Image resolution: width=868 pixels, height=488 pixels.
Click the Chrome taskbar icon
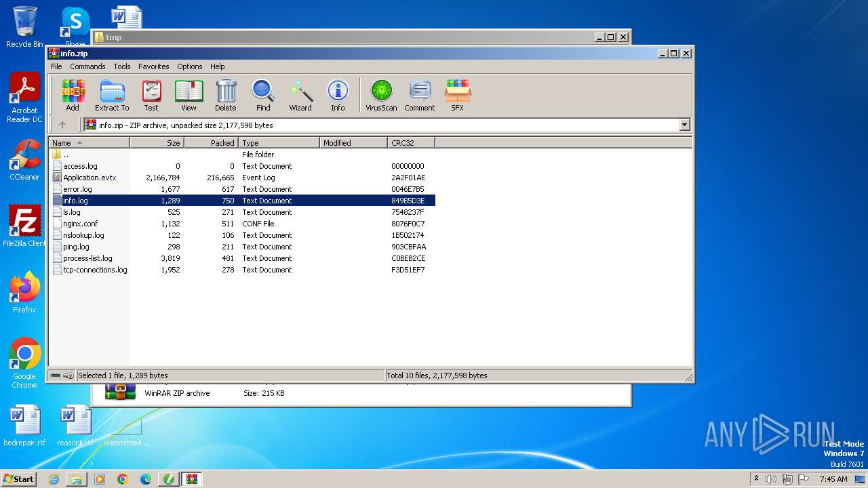[x=123, y=479]
